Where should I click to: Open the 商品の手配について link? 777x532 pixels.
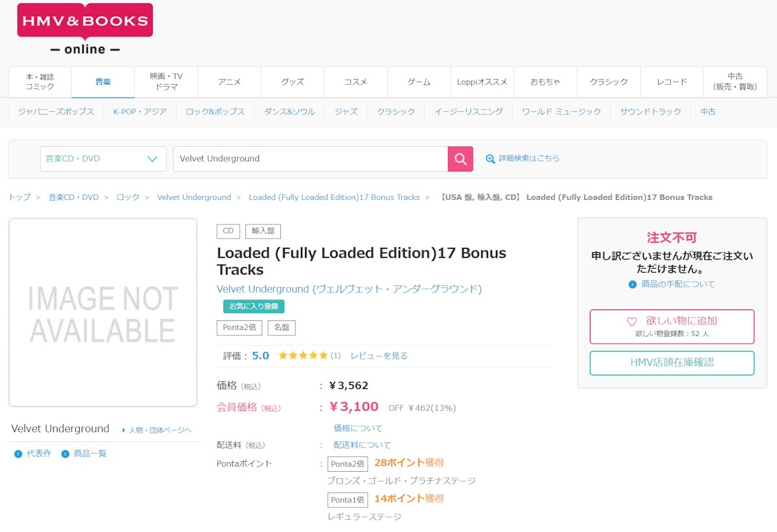[679, 285]
